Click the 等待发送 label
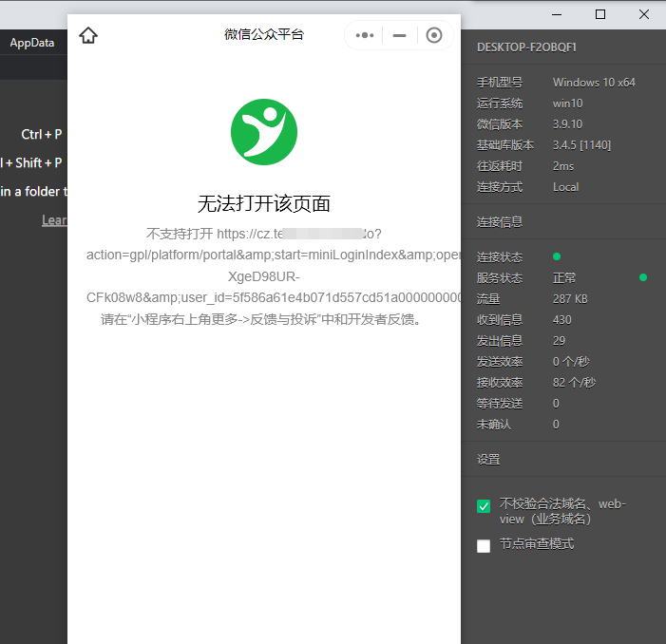This screenshot has width=666, height=644. [500, 404]
